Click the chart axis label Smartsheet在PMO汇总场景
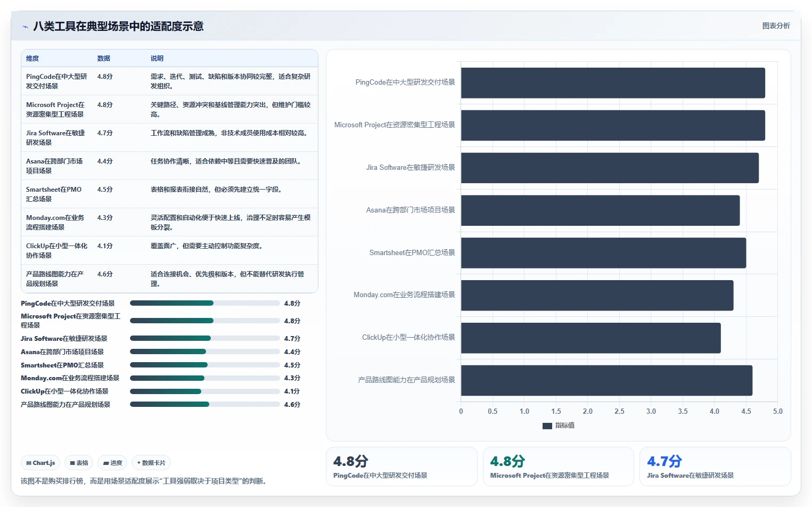812x507 pixels. 412,252
